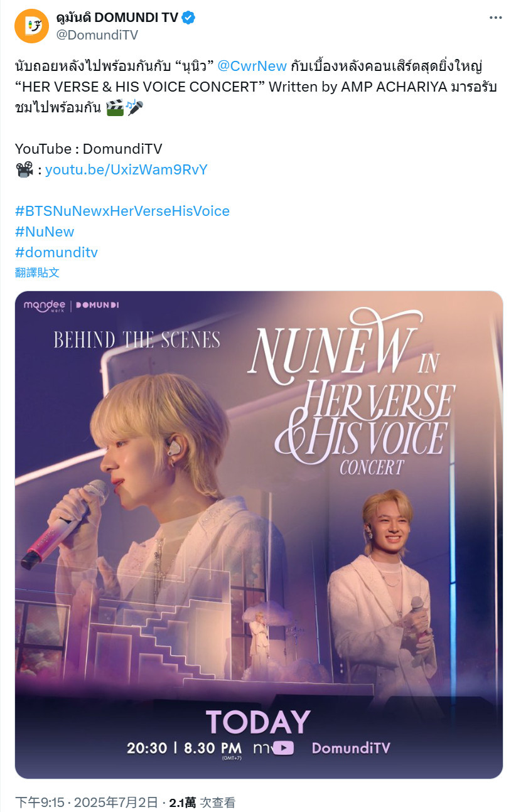The image size is (516, 812).
Task: Click the clapperboard emoji in post text
Action: (x=115, y=107)
